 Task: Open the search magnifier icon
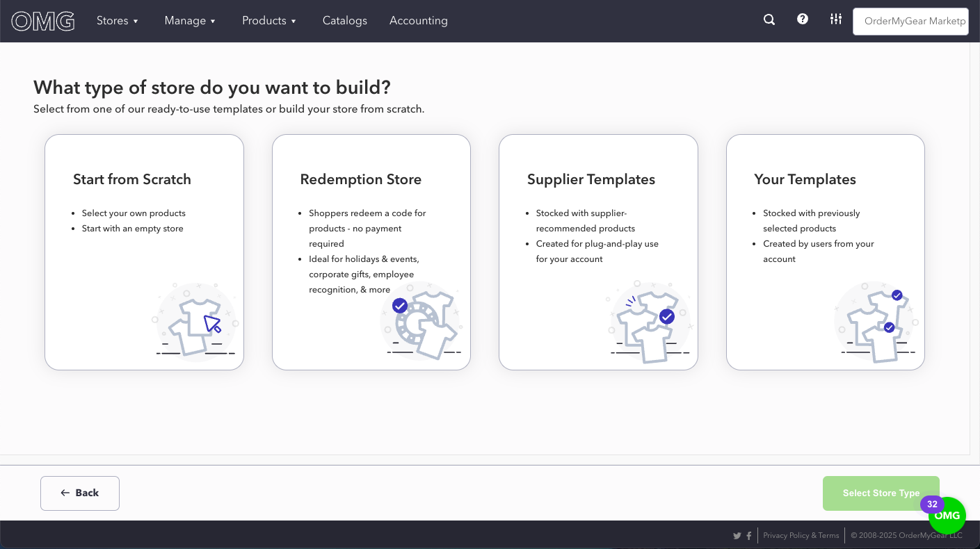tap(769, 20)
